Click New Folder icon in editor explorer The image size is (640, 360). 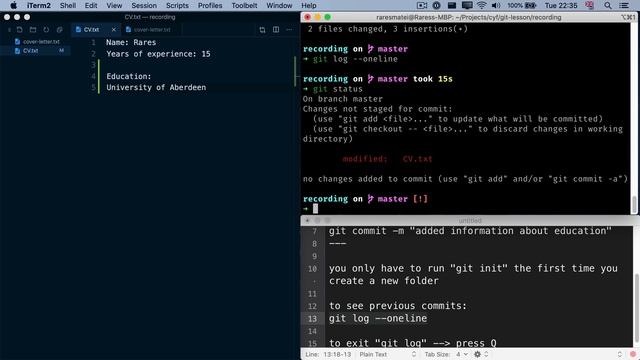pyautogui.click(x=33, y=30)
